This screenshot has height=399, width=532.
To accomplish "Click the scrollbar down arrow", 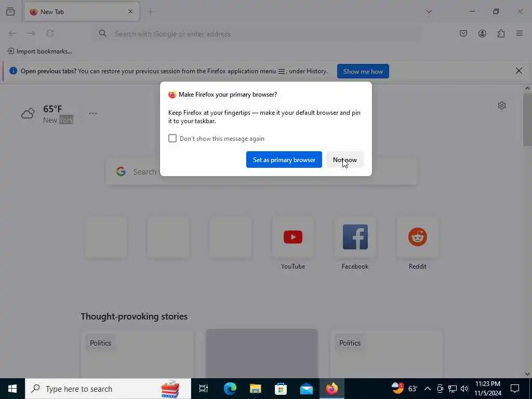I will pos(527,374).
